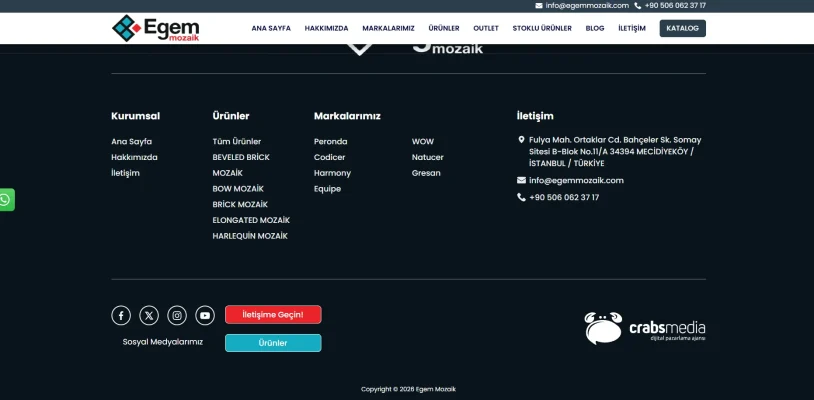Open Gresan brand link

coord(426,173)
